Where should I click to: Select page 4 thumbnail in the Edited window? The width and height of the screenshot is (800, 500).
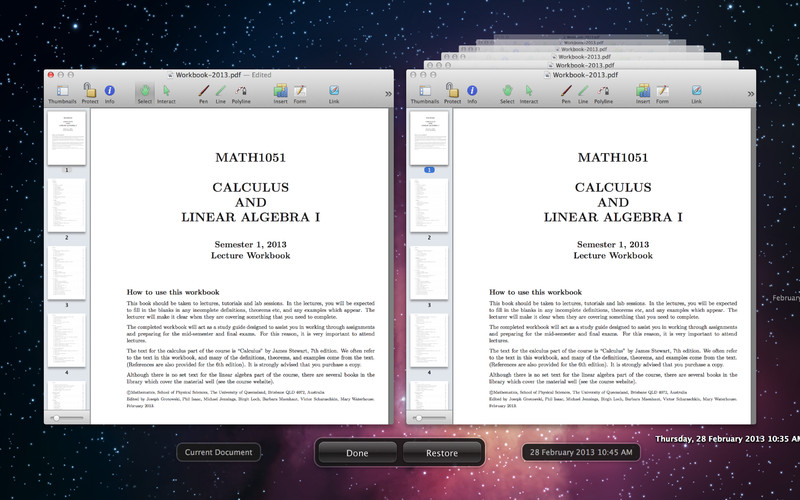click(x=67, y=340)
